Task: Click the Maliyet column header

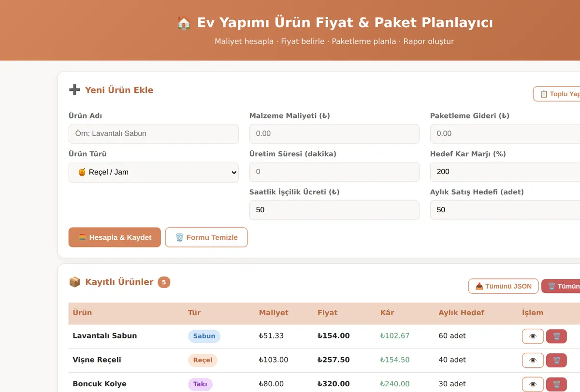Action: pos(274,313)
